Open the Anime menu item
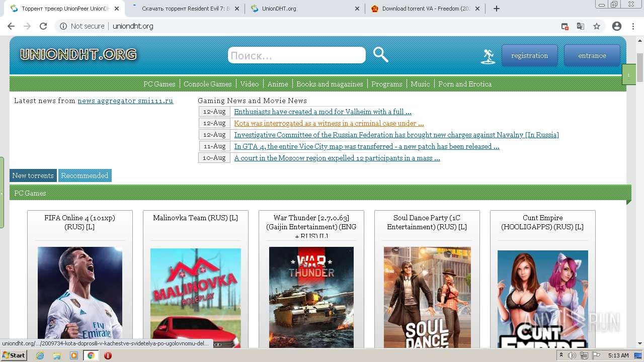The height and width of the screenshot is (362, 644). 278,84
